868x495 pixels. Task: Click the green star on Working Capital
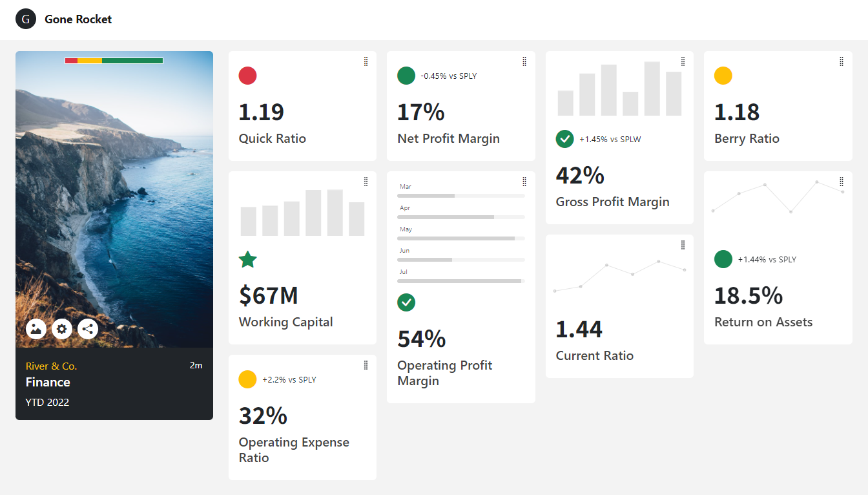click(248, 260)
